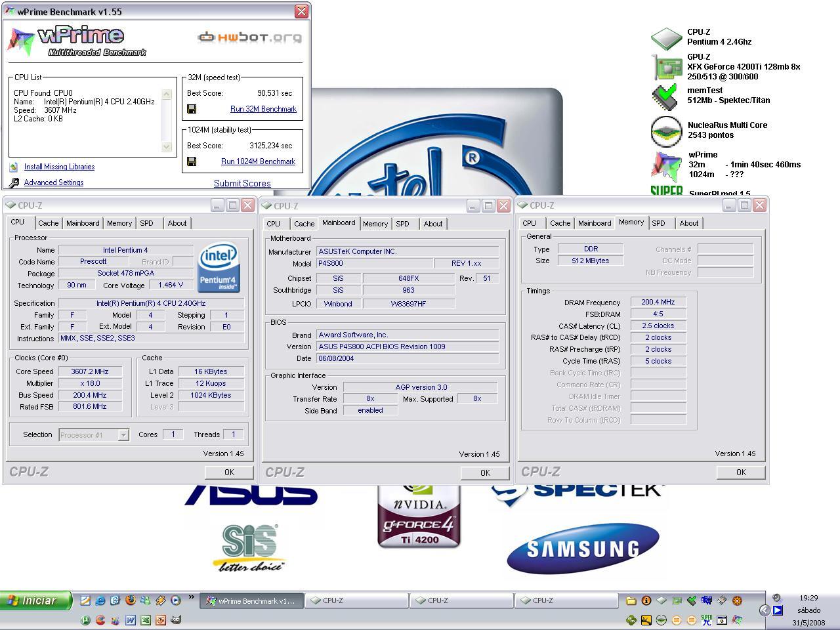Image resolution: width=840 pixels, height=630 pixels.
Task: Click the Submit Scores link
Action: pos(242,184)
